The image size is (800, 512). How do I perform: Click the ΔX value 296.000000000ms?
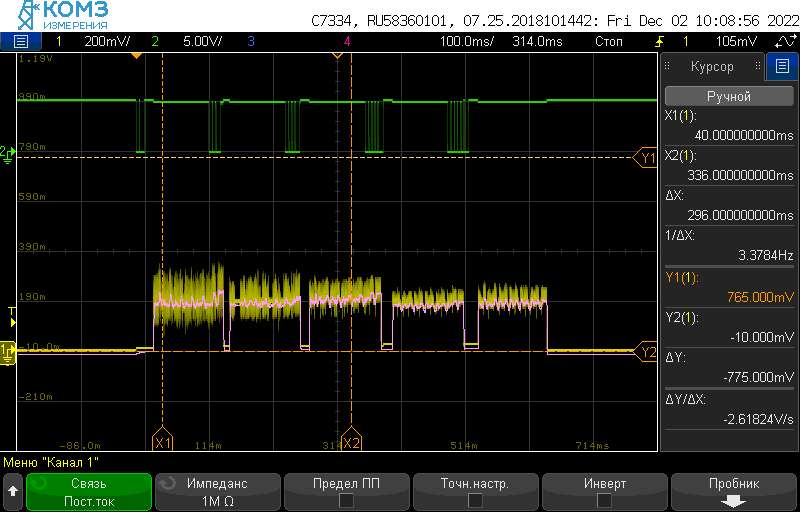coord(740,215)
